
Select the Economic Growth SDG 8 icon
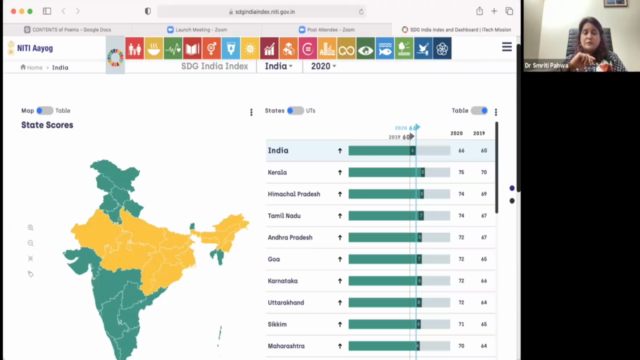(269, 49)
